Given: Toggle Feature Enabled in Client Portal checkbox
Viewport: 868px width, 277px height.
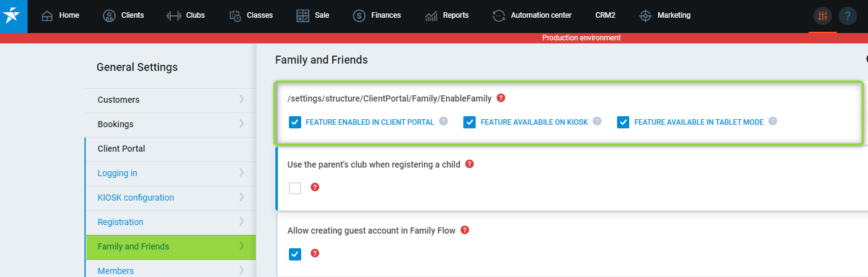Looking at the screenshot, I should click(295, 122).
